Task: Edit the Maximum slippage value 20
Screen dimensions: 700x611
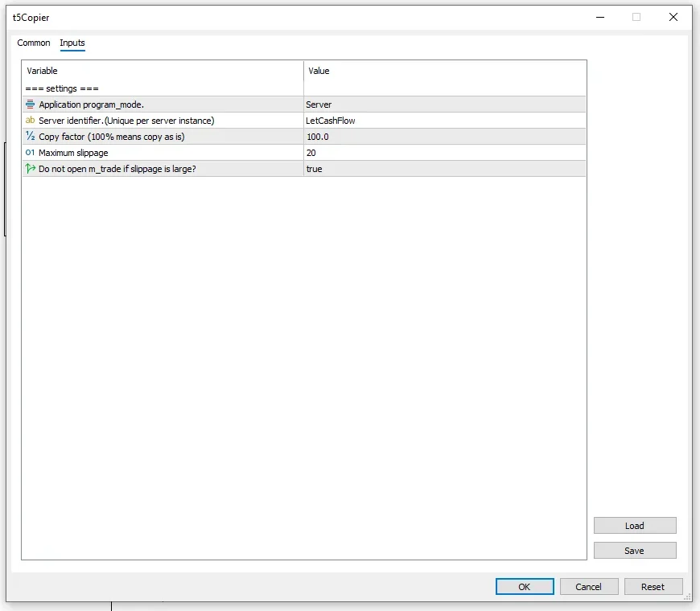Action: [445, 153]
